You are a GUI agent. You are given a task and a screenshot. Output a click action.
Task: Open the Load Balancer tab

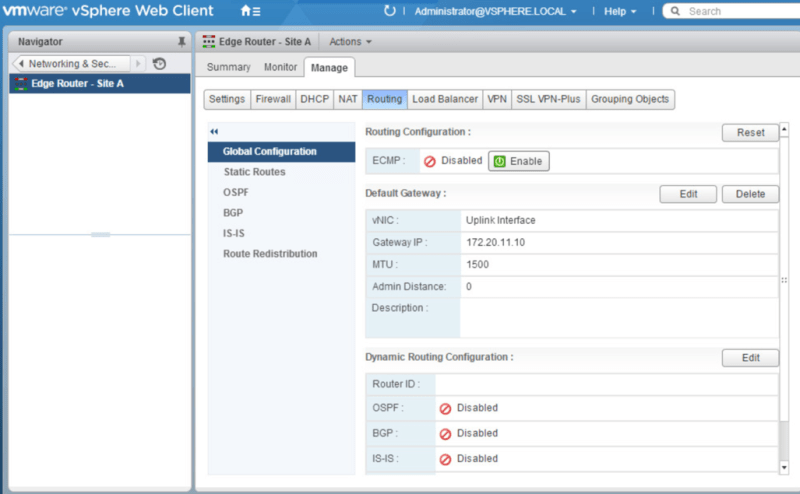click(x=444, y=99)
